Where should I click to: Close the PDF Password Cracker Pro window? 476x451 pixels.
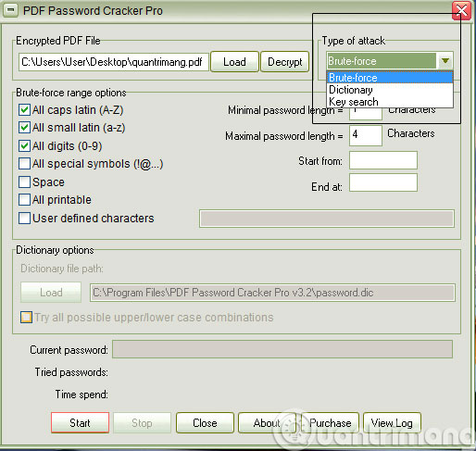click(461, 11)
